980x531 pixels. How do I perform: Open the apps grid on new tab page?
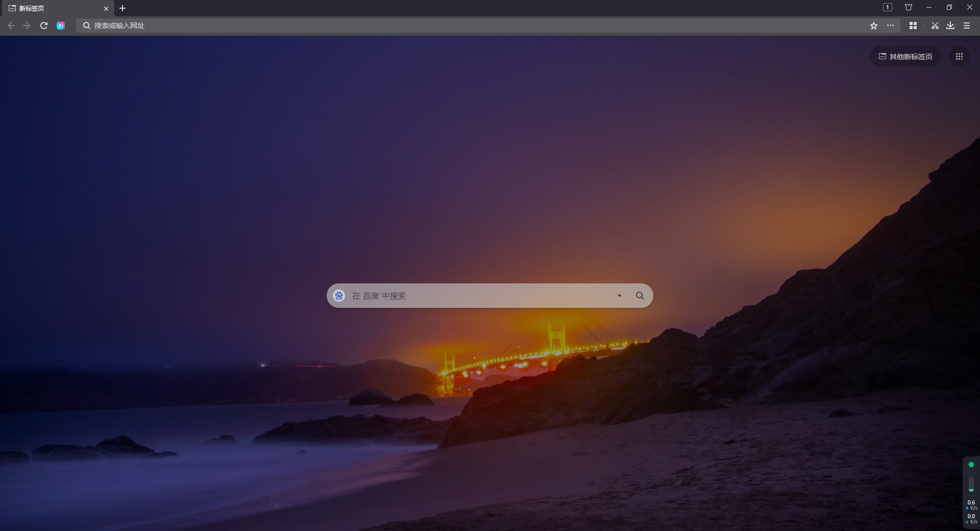click(x=959, y=57)
